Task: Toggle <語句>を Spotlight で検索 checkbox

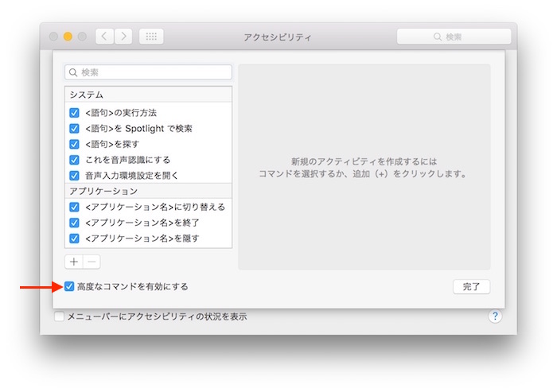Action: coord(74,129)
